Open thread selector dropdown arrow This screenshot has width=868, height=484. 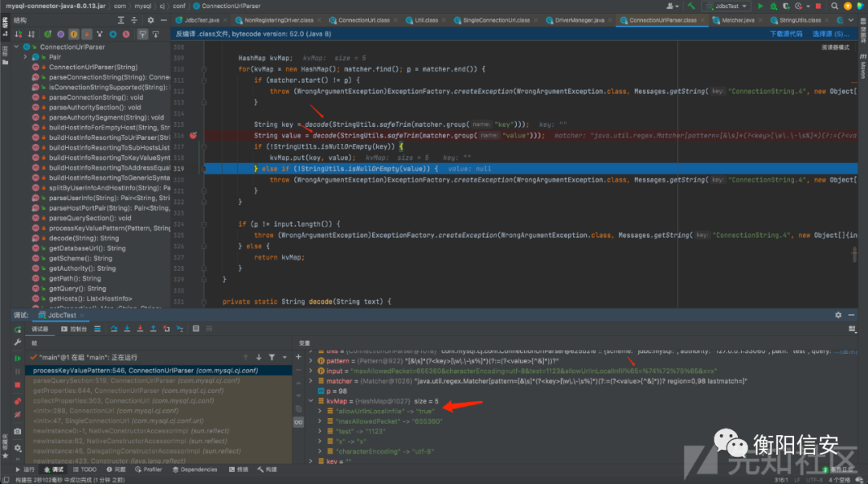click(x=285, y=357)
